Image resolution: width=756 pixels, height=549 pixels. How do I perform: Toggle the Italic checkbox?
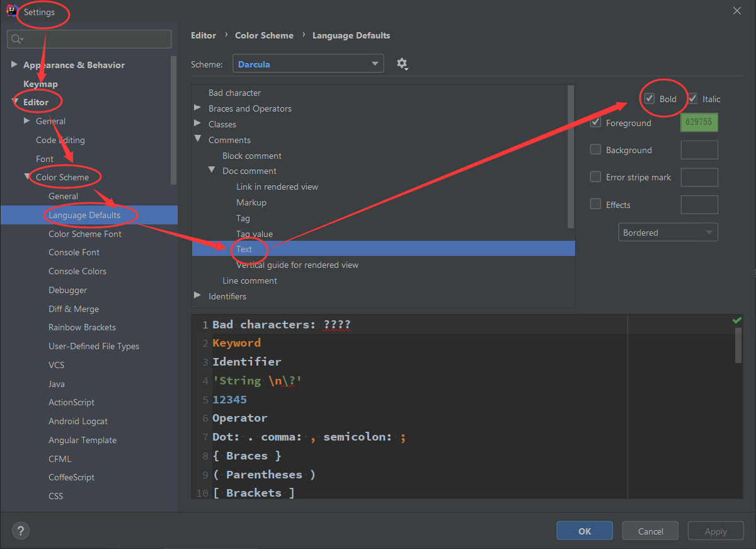(x=693, y=99)
